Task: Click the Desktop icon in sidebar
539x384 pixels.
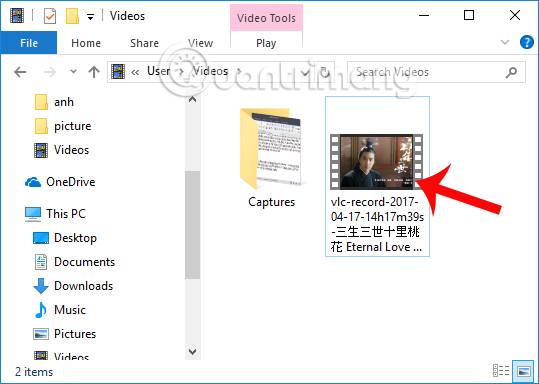Action: [x=41, y=238]
